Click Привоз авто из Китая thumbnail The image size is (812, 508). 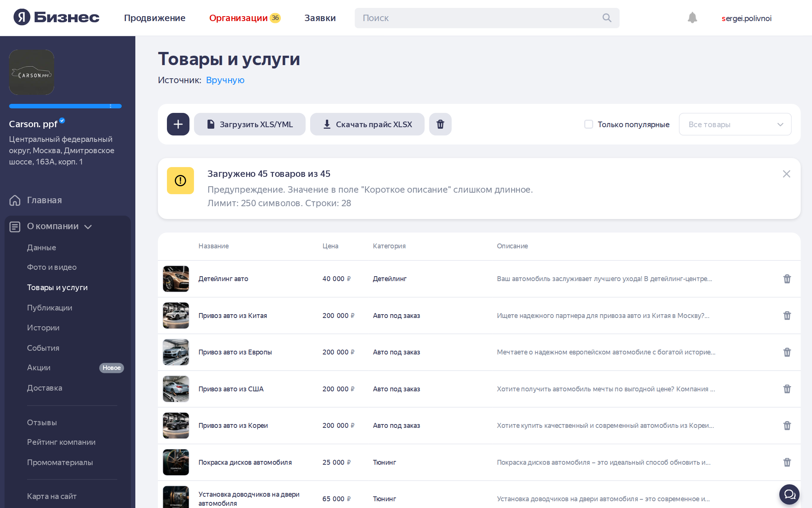[x=176, y=315]
